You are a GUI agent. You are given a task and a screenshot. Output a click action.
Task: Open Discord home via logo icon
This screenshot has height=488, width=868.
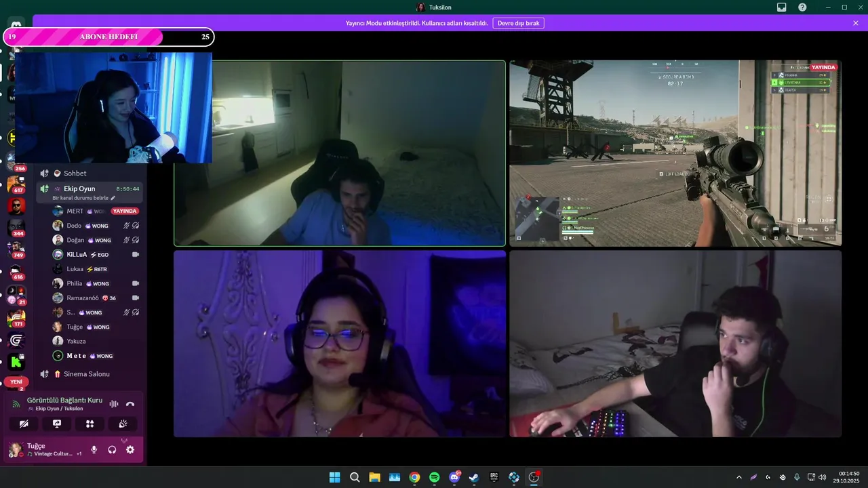coord(16,23)
